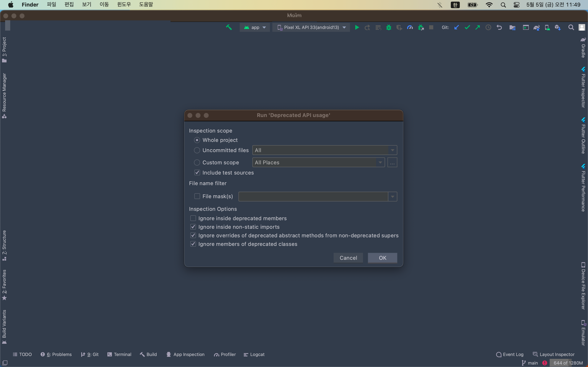The image size is (588, 367).
Task: Select the Uncommitted files radio button
Action: point(197,150)
